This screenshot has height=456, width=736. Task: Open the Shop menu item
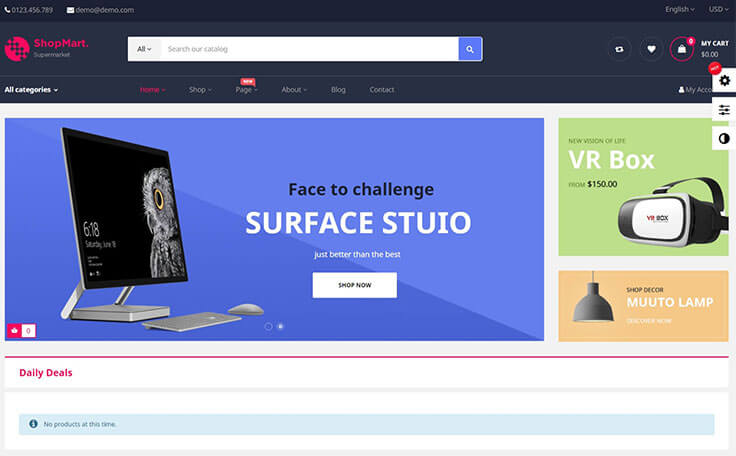(200, 90)
